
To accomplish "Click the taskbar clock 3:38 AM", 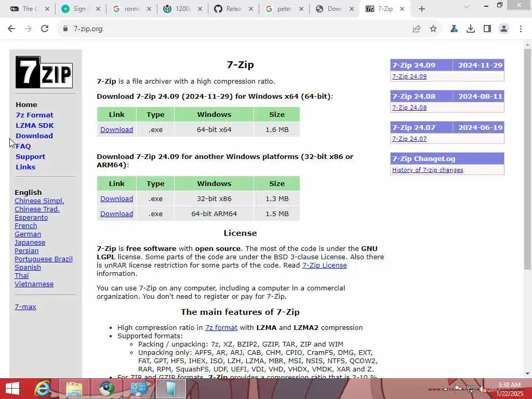I will click(509, 385).
